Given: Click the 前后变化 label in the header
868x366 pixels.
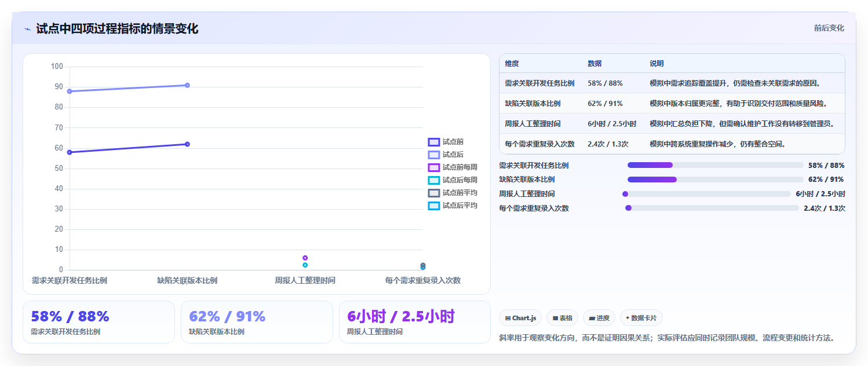Looking at the screenshot, I should point(829,28).
